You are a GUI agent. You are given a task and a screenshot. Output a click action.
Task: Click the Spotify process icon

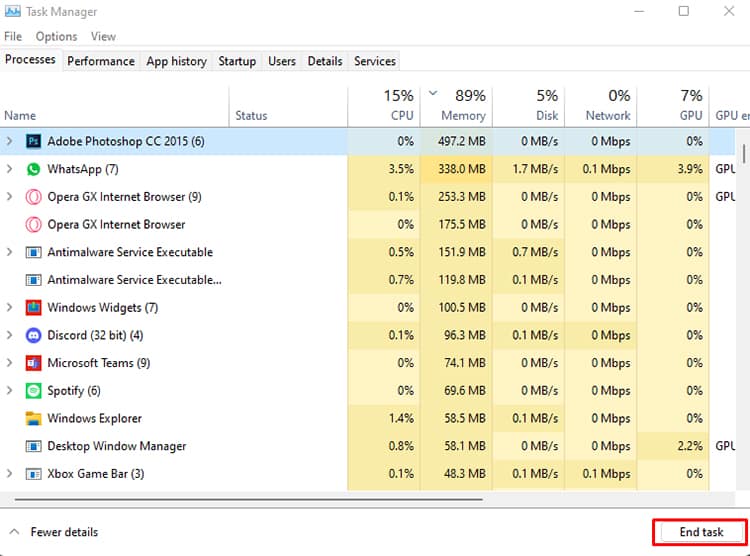33,390
